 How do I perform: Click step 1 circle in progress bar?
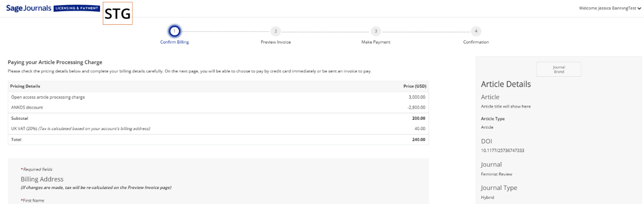tap(174, 31)
